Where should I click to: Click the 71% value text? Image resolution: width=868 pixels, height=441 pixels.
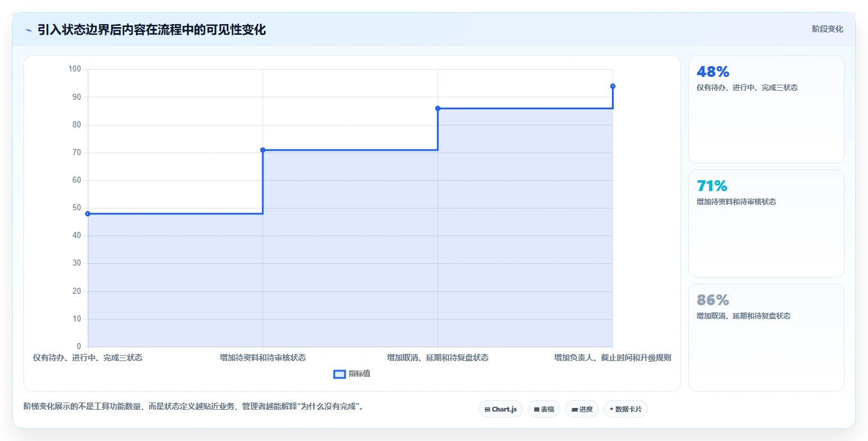(x=712, y=186)
